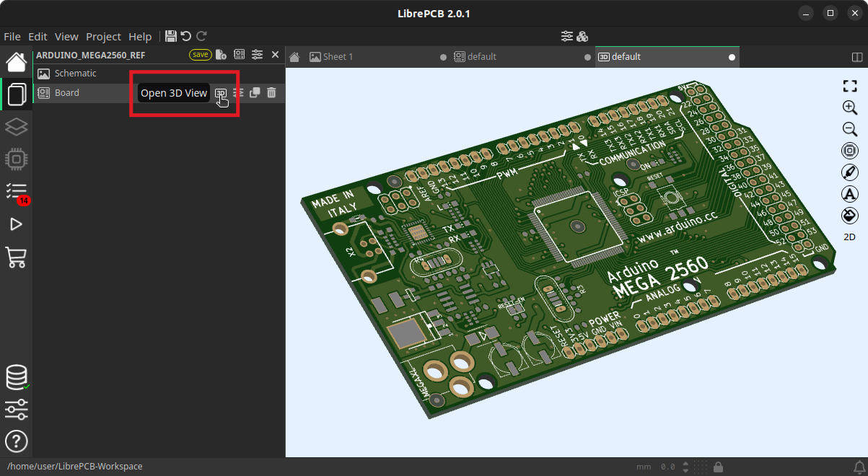The width and height of the screenshot is (868, 476).
Task: Toggle solder paste visibility in the 3D view
Action: tap(850, 172)
